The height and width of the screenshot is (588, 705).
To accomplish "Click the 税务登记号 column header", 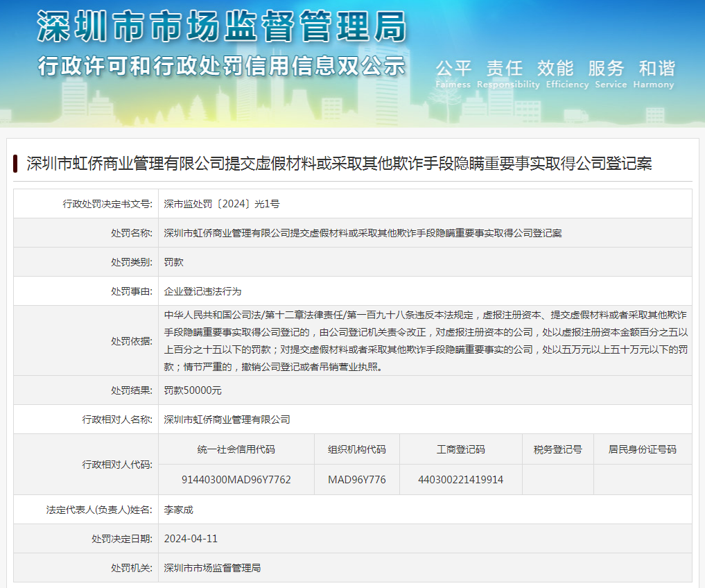I will (x=557, y=449).
